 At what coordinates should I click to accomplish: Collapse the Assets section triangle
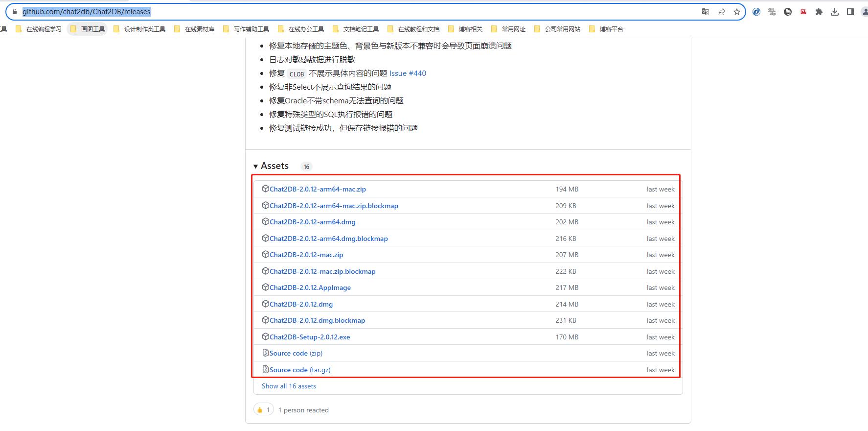tap(255, 167)
